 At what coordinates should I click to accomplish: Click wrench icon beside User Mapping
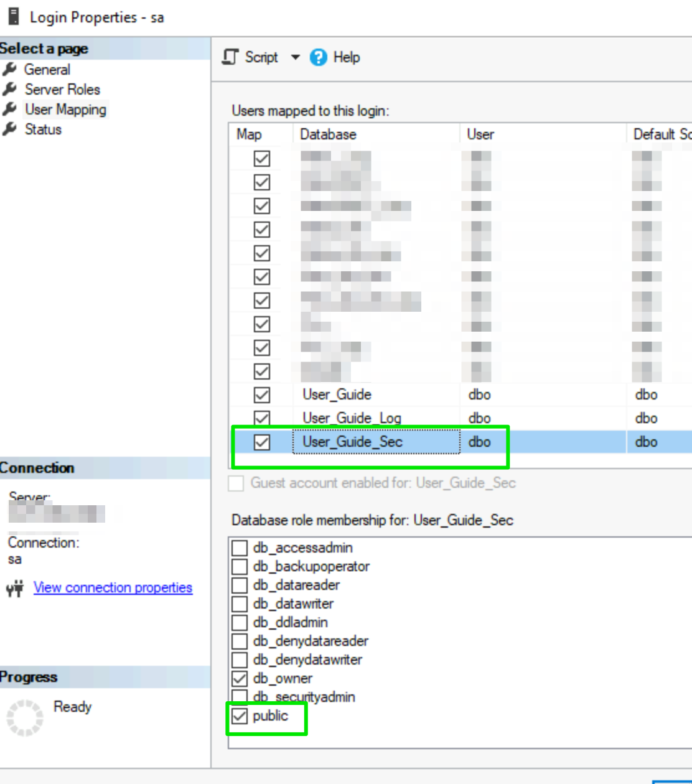click(x=9, y=110)
